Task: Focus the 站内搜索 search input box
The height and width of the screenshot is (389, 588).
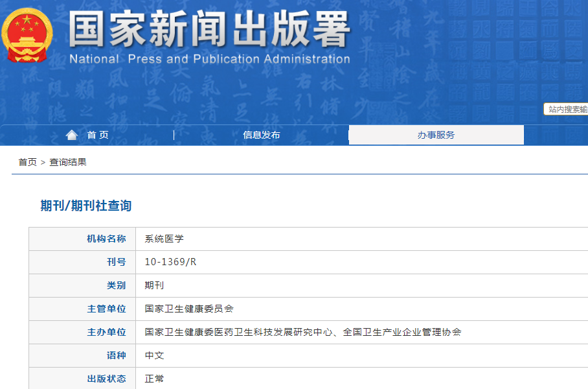Action: [x=567, y=110]
